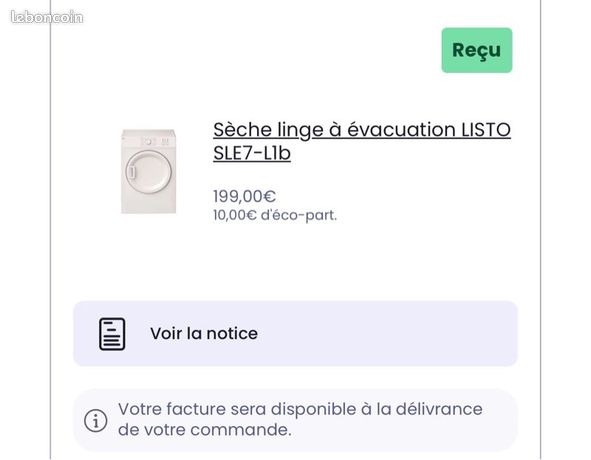The height and width of the screenshot is (460, 591).
Task: Click the round dryer door in the product image
Action: coord(148,172)
